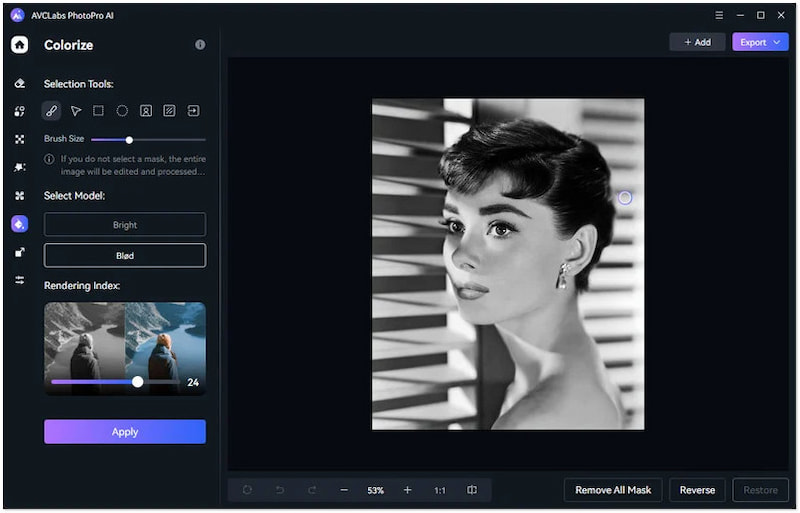This screenshot has width=800, height=513.
Task: Choose the rectangle selection tool
Action: pos(98,111)
